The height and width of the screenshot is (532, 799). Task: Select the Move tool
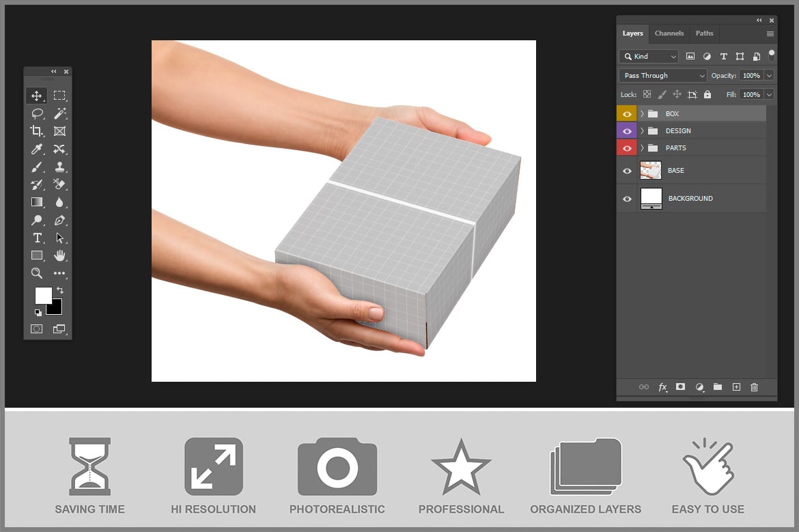pyautogui.click(x=37, y=96)
